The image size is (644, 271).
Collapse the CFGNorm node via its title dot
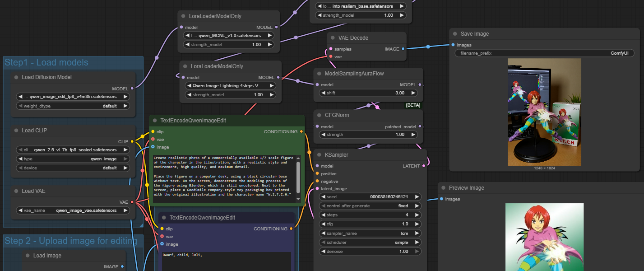(x=319, y=115)
